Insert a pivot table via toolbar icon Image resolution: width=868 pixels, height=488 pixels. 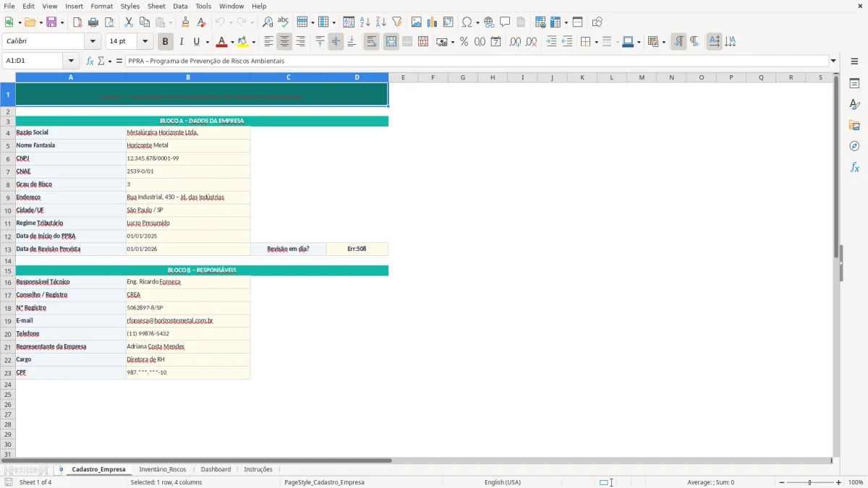tap(448, 22)
